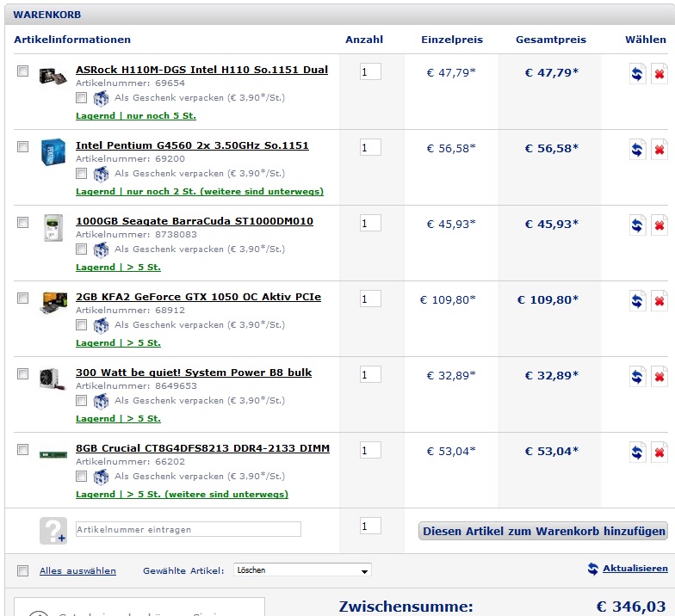Focus quantity field for Seagate BarraCuda
Image resolution: width=675 pixels, height=616 pixels.
(370, 224)
